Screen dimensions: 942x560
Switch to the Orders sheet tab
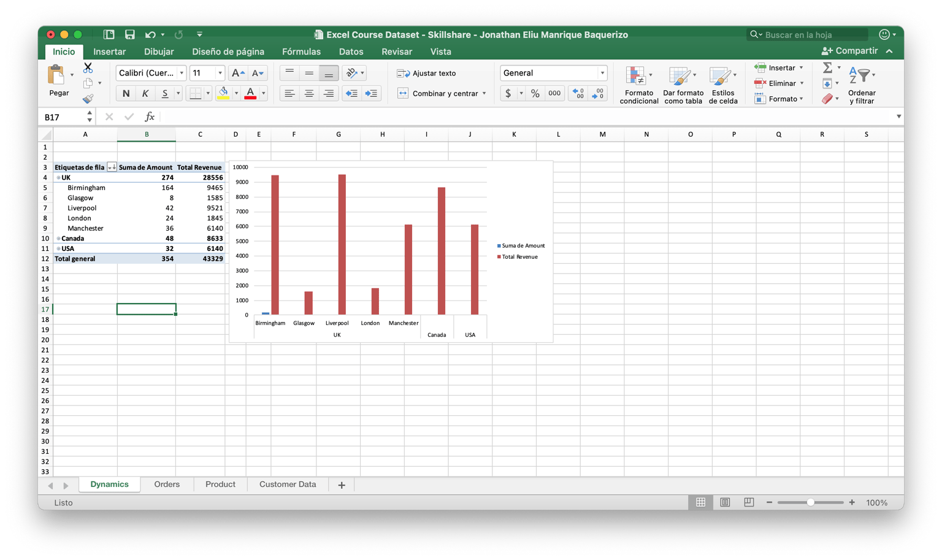tap(167, 485)
